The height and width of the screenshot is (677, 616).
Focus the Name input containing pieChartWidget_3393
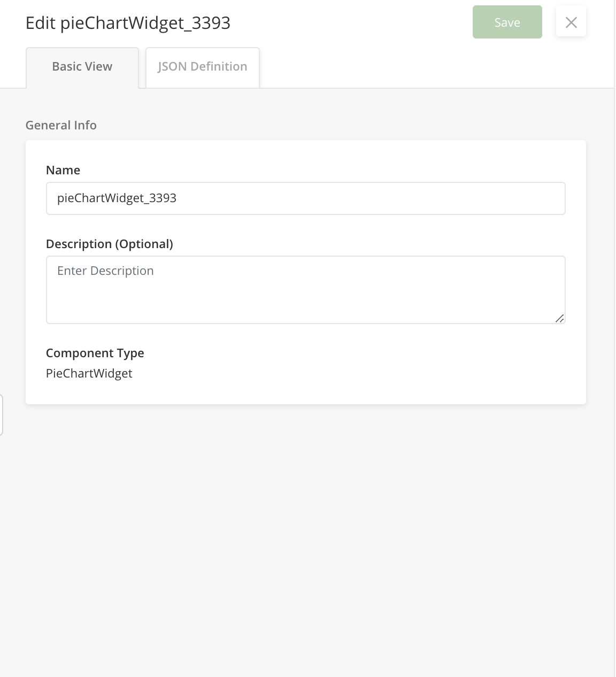click(x=306, y=198)
